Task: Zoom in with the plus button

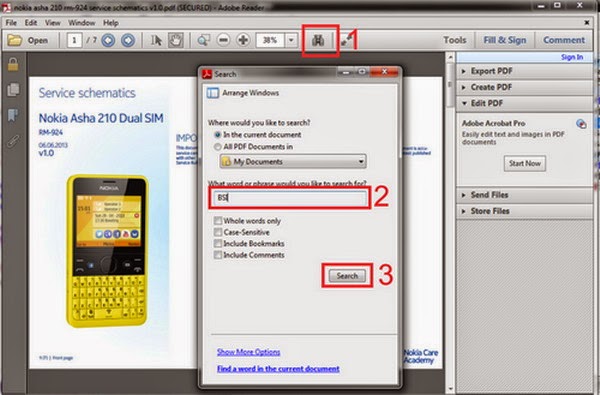Action: click(243, 40)
